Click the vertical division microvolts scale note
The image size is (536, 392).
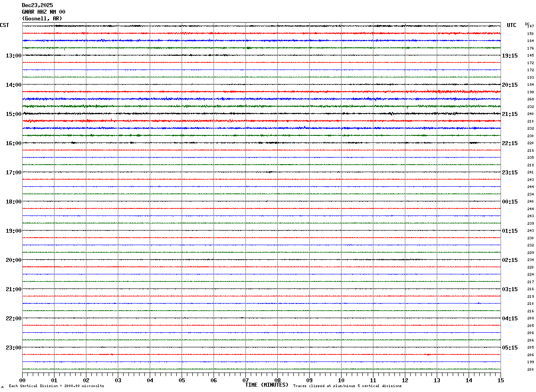click(56, 386)
